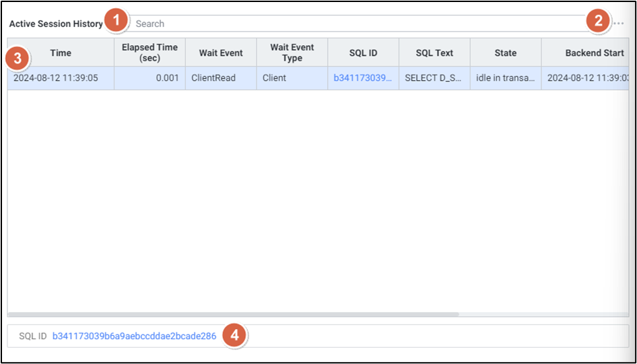Viewport: 637px width, 364px height.
Task: Click the State column header
Action: (x=506, y=53)
